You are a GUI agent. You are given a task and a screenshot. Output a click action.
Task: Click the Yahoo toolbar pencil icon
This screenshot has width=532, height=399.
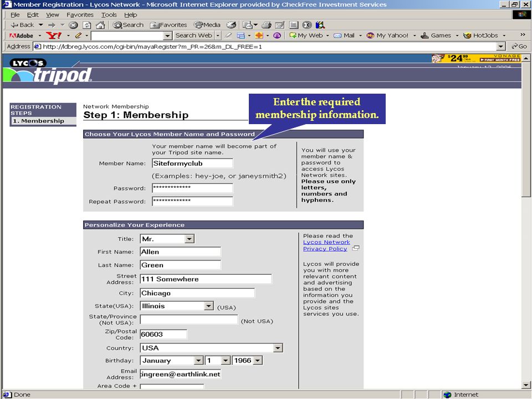(x=78, y=35)
